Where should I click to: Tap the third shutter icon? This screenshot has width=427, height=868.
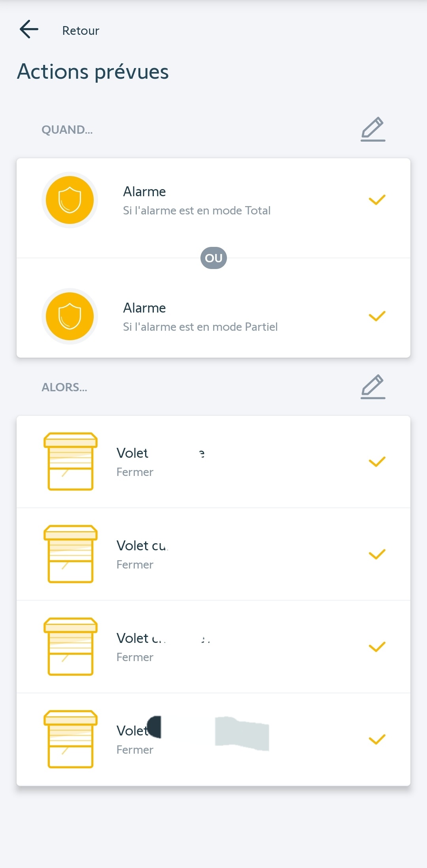tap(70, 646)
